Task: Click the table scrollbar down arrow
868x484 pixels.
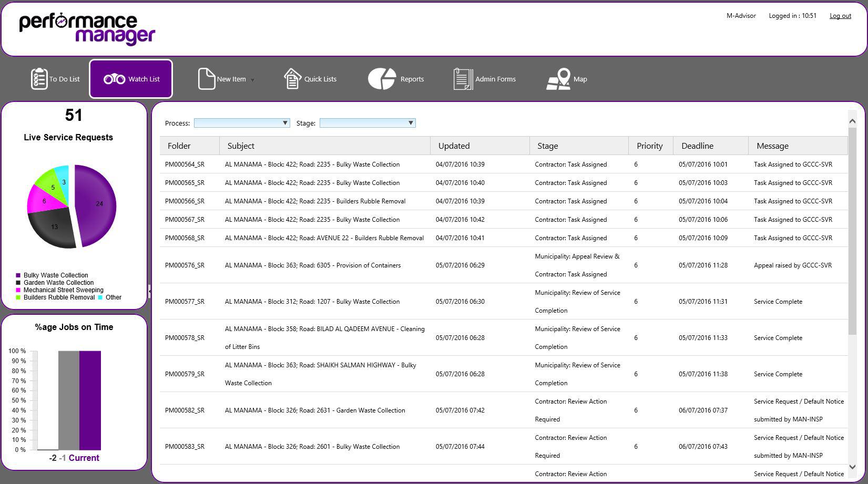Action: 852,467
